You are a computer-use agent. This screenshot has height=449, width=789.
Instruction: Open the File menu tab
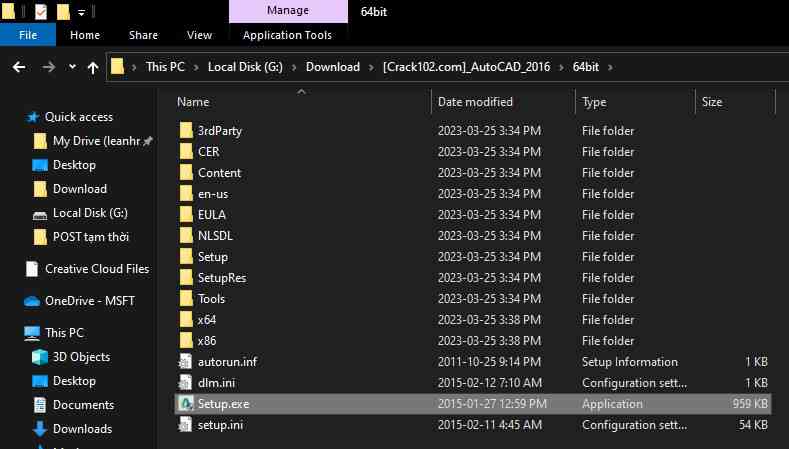pyautogui.click(x=28, y=35)
